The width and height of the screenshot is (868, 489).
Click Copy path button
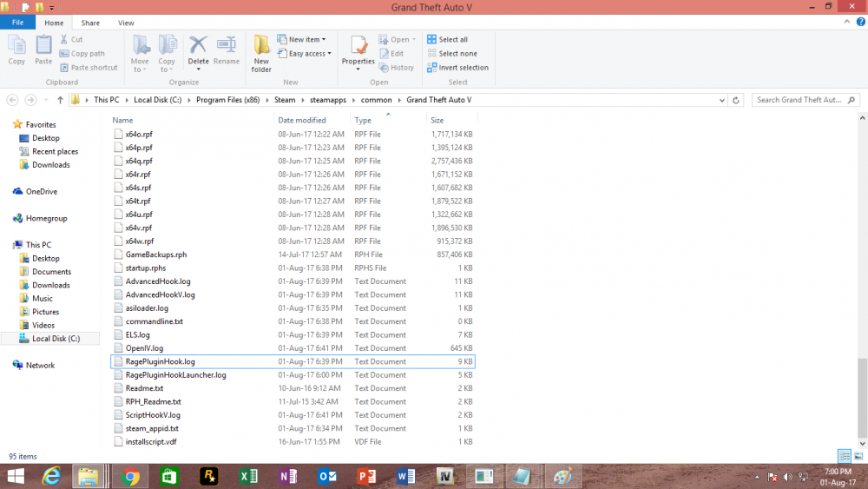(x=82, y=54)
